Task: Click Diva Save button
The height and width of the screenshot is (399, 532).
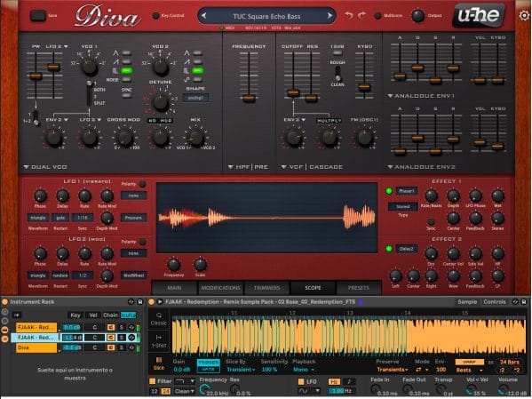Action: click(38, 16)
